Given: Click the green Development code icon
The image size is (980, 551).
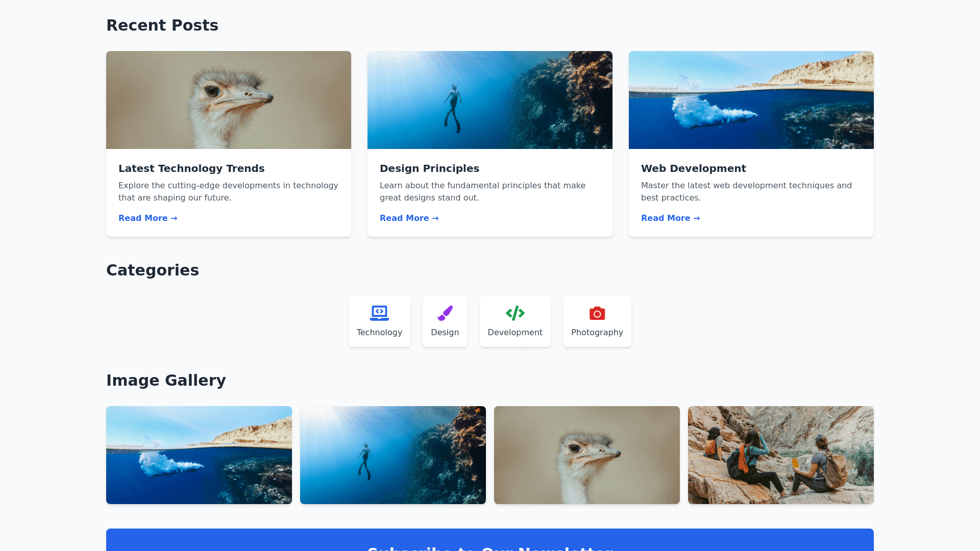Looking at the screenshot, I should [515, 313].
